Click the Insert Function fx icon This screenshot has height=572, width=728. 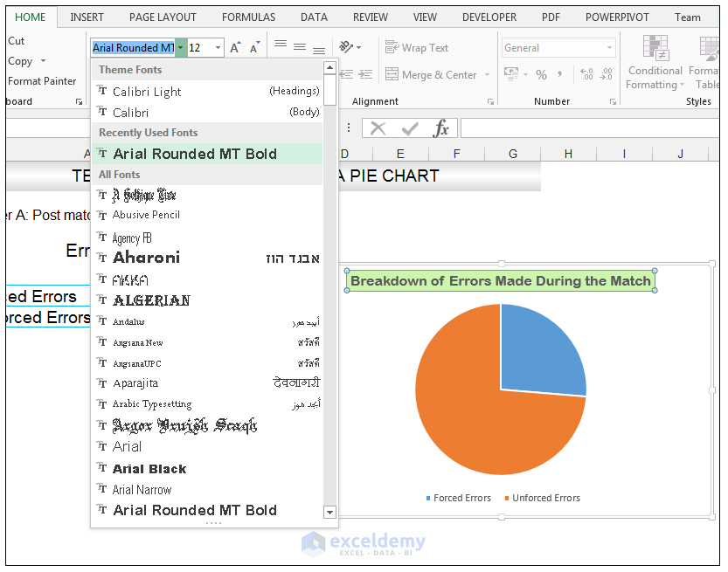coord(440,128)
